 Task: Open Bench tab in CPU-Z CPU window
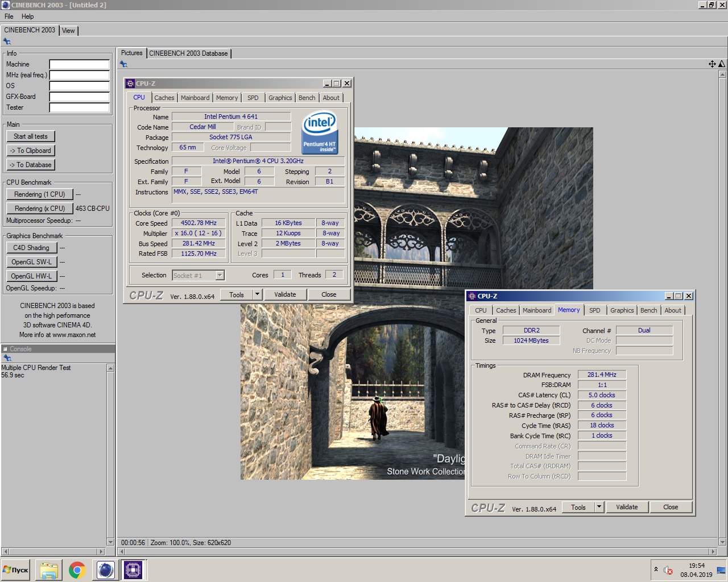307,98
